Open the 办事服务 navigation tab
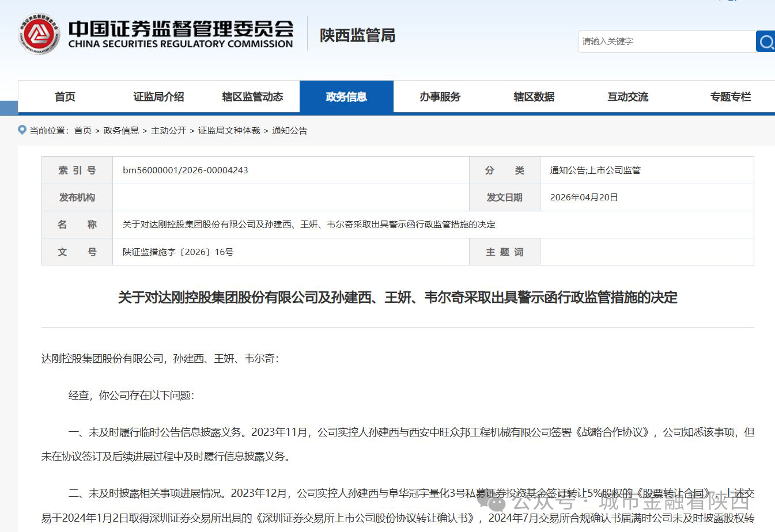 [x=440, y=97]
